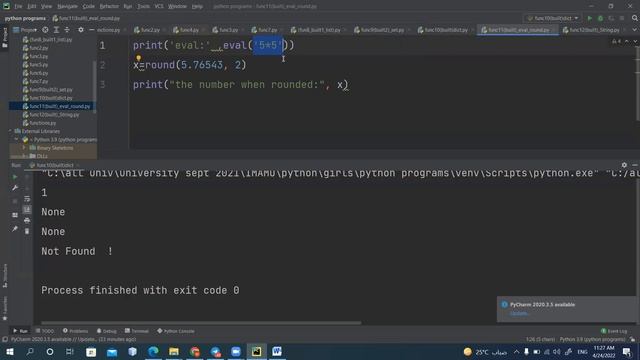The width and height of the screenshot is (640, 360).
Task: Go to the previous highlighted warning with the up arrow
Action: tap(627, 41)
